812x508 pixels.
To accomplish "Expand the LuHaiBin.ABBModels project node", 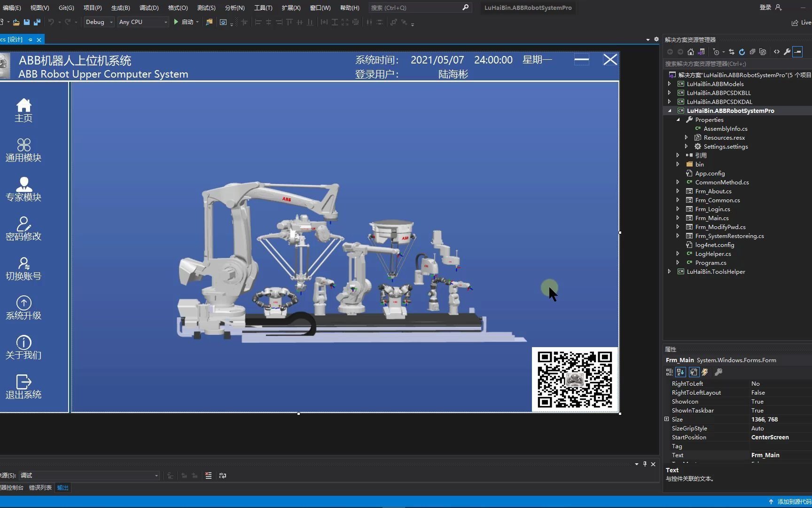I will point(670,84).
